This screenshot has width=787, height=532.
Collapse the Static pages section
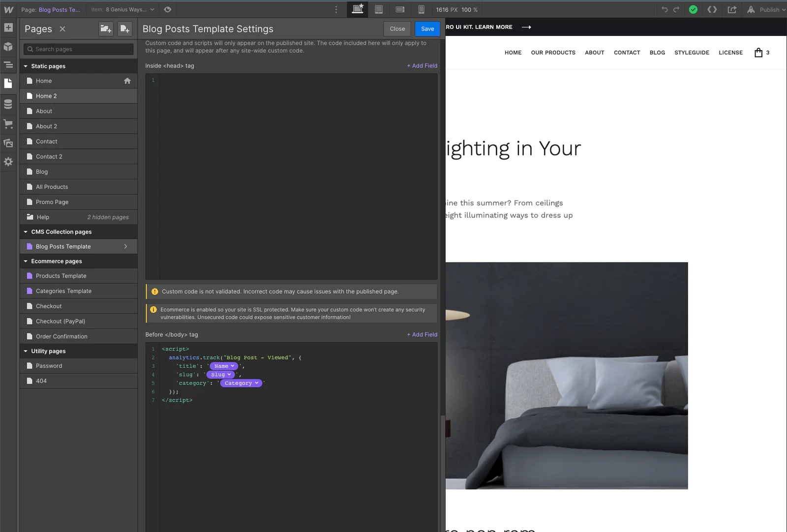click(26, 66)
